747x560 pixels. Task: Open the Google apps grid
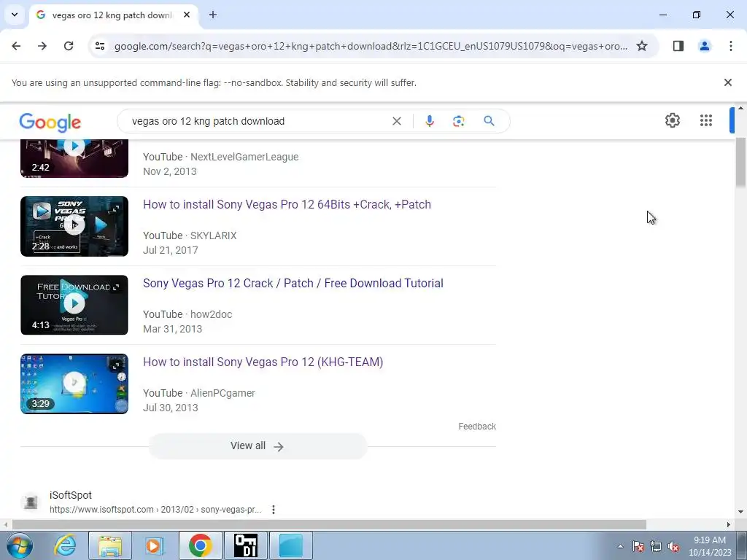(706, 120)
